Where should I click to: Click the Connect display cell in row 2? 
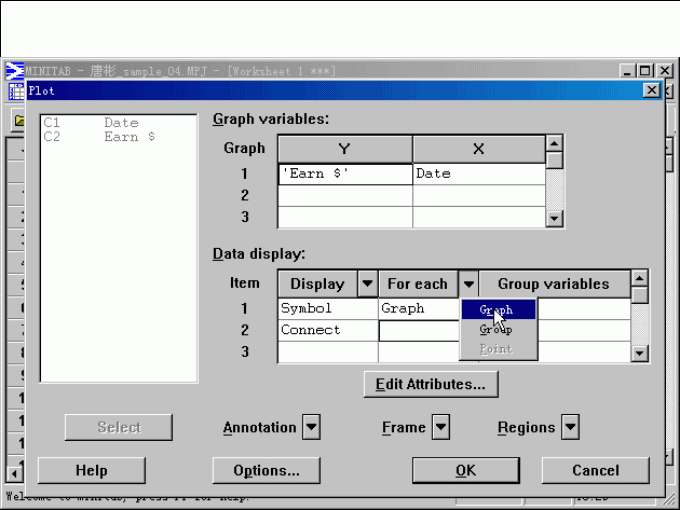[327, 330]
